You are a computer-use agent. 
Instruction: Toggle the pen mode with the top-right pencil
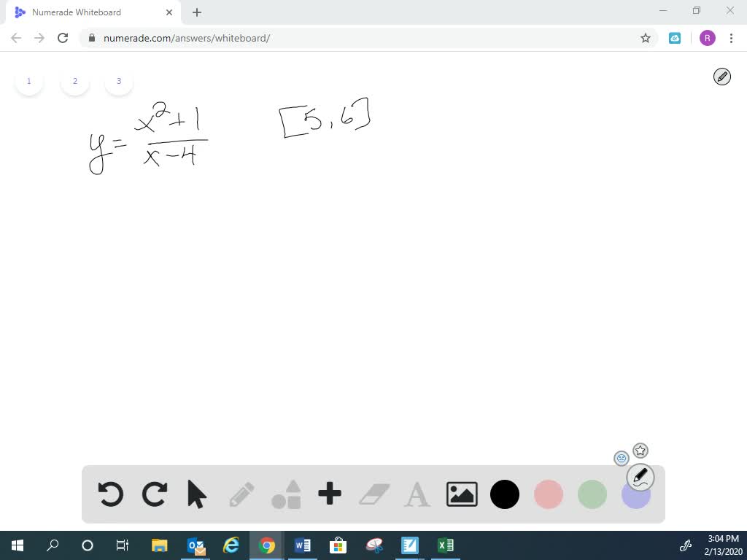coord(722,76)
